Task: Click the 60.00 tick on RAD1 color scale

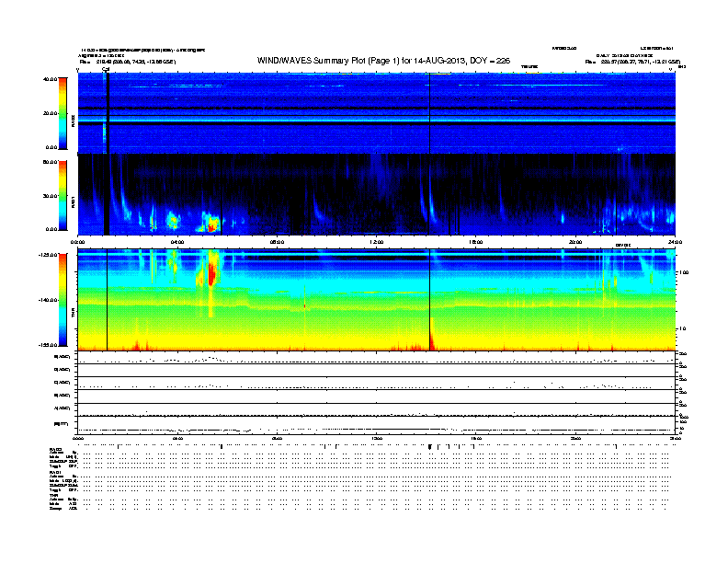Action: pyautogui.click(x=50, y=162)
